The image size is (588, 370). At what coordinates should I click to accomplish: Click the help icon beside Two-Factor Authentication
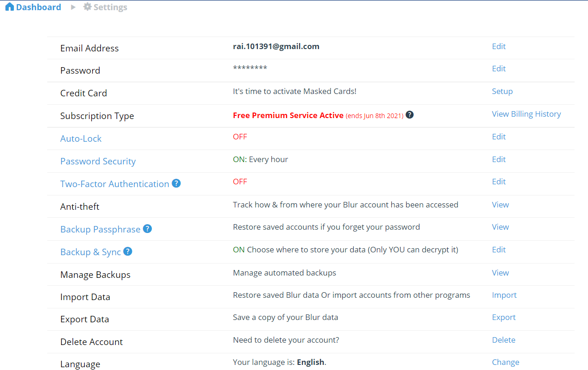(176, 183)
